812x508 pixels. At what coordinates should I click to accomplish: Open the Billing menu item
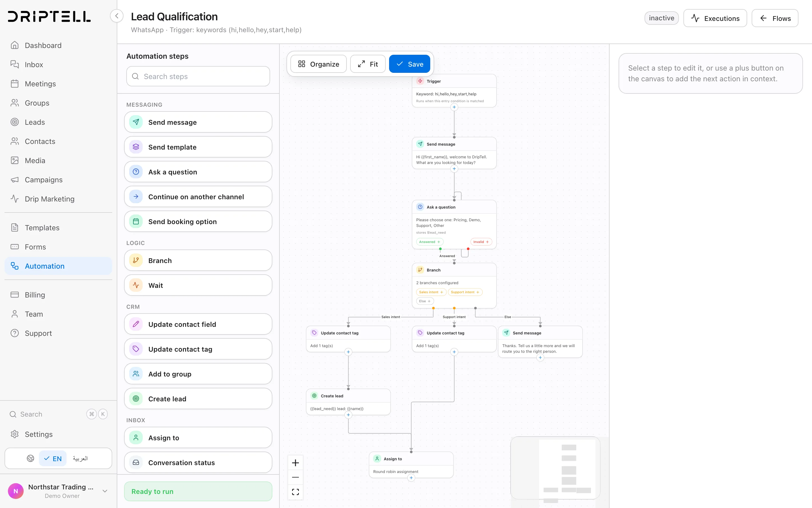pyautogui.click(x=58, y=295)
